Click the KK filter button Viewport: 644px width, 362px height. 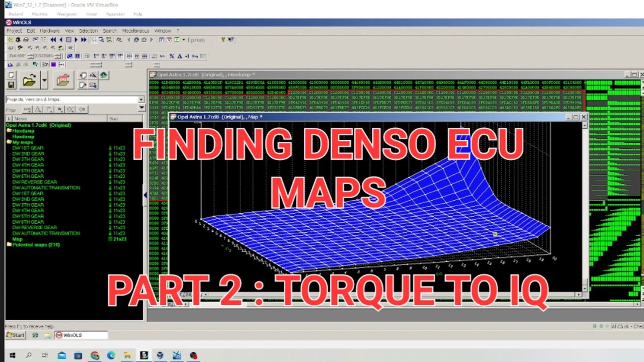(70, 109)
